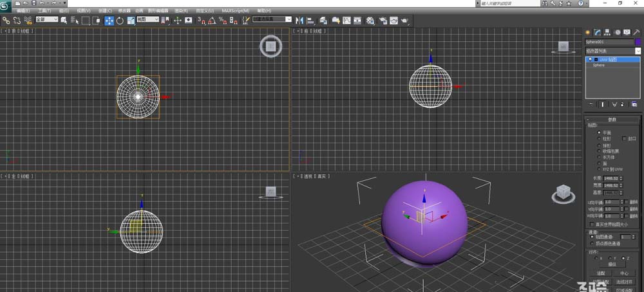Toggle the lightbulb on UVW 贴图 modifier
The height and width of the screenshot is (292, 644).
coord(590,59)
